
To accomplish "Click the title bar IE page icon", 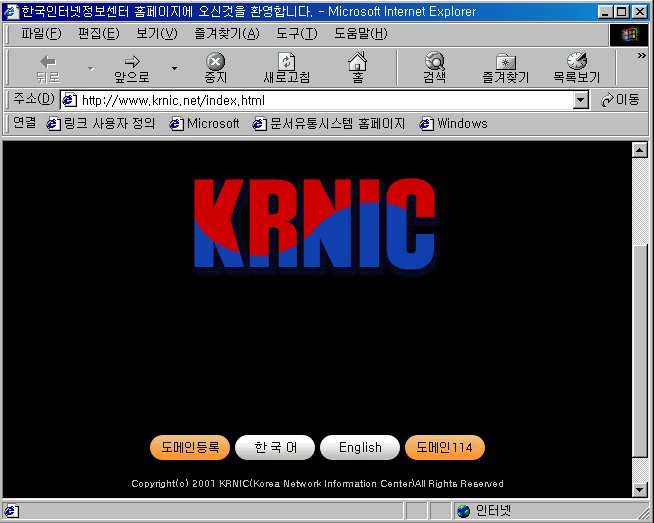I will click(x=11, y=11).
